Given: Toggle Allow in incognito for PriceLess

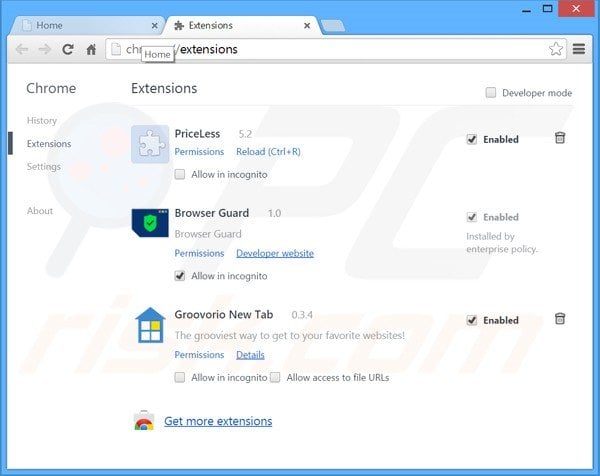Looking at the screenshot, I should (179, 174).
